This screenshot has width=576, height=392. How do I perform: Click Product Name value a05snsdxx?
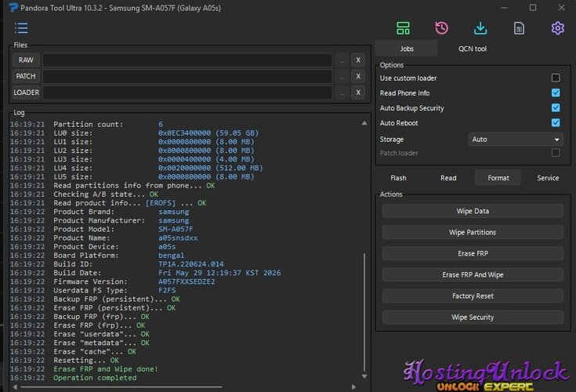[178, 238]
